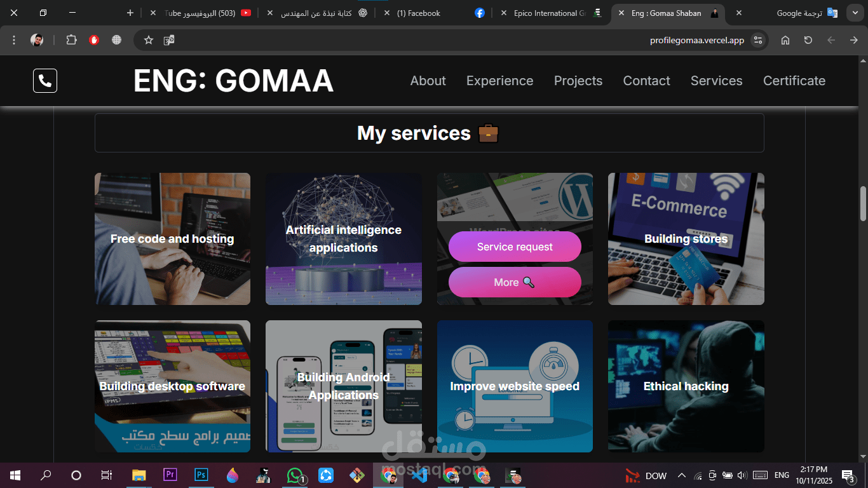View site information icon in the address bar

coord(757,40)
